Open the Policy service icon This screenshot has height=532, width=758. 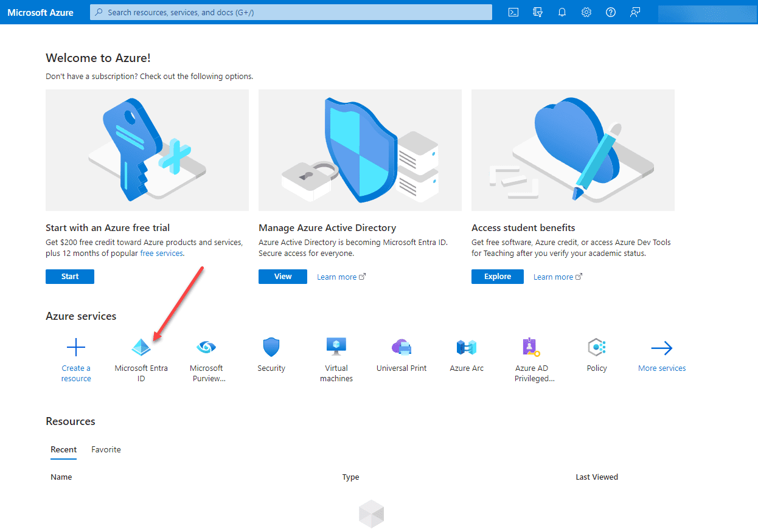point(597,348)
